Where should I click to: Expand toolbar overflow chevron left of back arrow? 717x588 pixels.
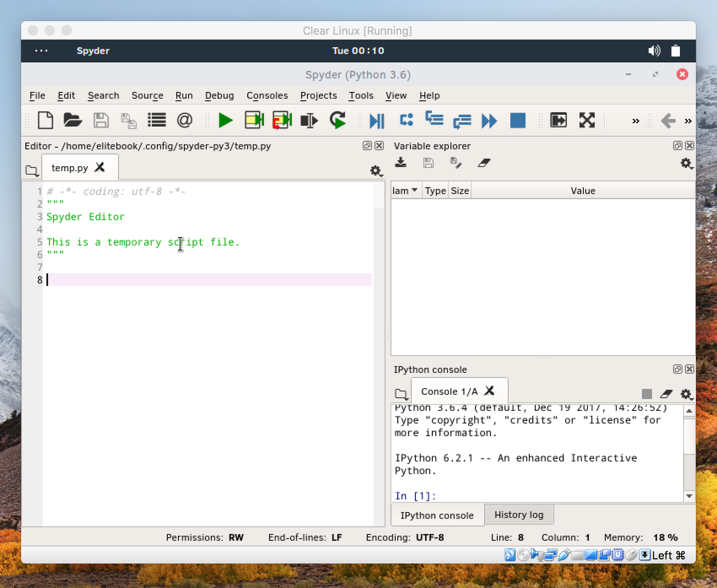pyautogui.click(x=636, y=121)
